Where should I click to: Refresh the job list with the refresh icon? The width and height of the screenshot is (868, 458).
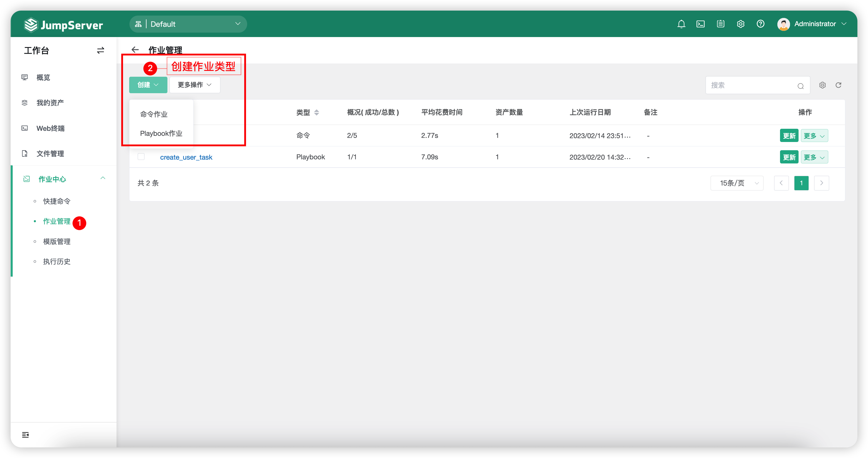[x=839, y=85]
